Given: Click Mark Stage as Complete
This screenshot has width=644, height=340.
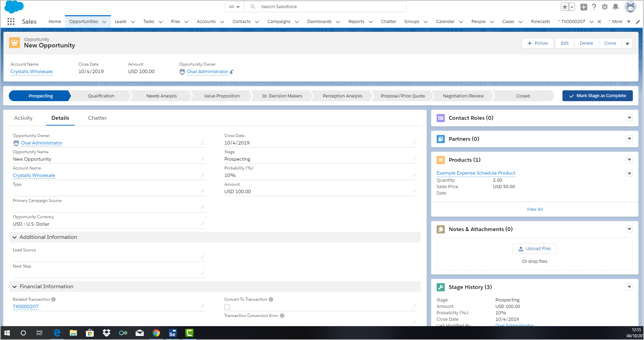Looking at the screenshot, I should [x=597, y=96].
